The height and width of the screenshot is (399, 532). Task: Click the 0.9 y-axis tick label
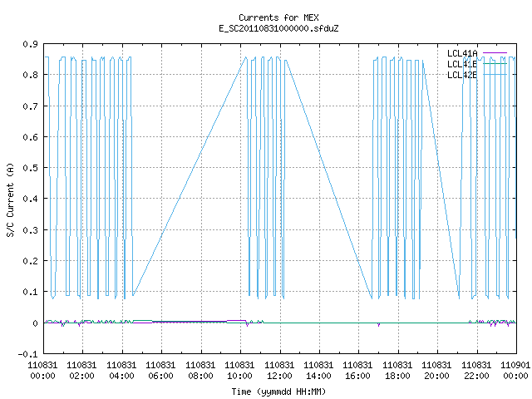tap(30, 44)
